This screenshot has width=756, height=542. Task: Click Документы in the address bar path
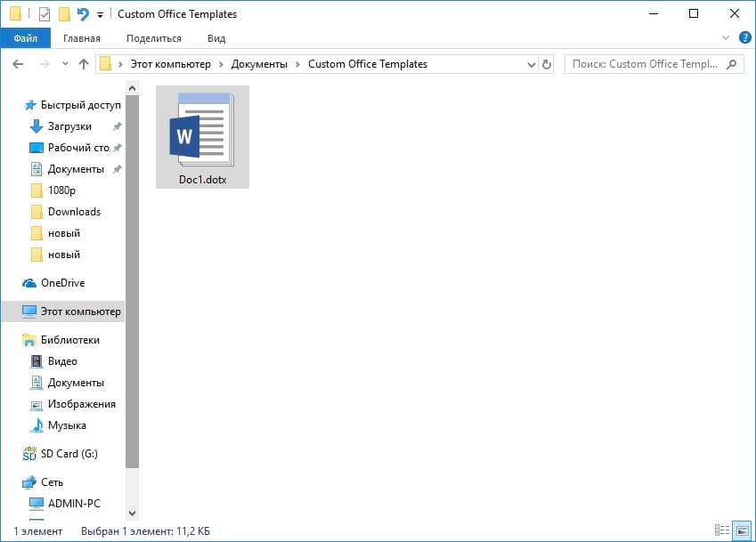[259, 64]
